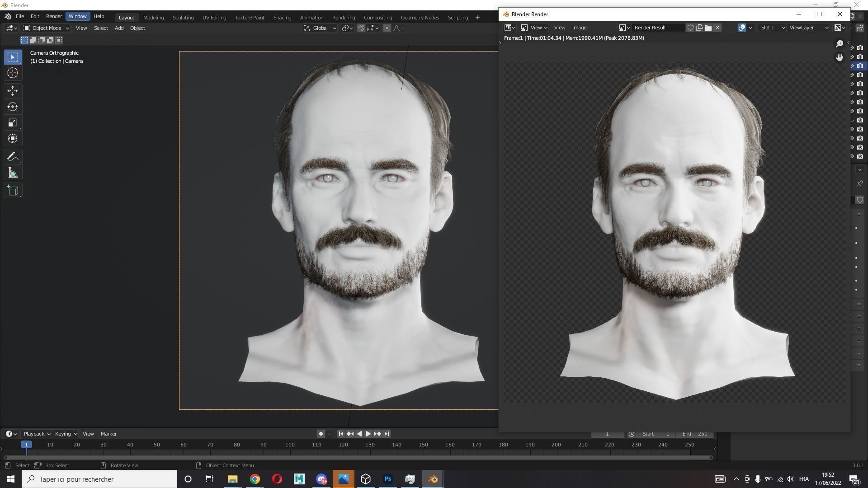The width and height of the screenshot is (868, 488).
Task: Choose the Extend selection mode icon
Action: click(x=33, y=40)
